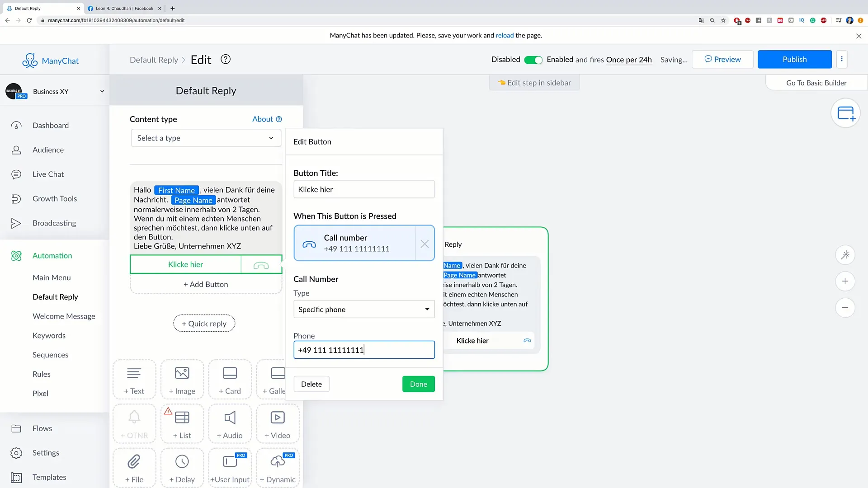
Task: Open Sequences under Automation
Action: pos(50,355)
